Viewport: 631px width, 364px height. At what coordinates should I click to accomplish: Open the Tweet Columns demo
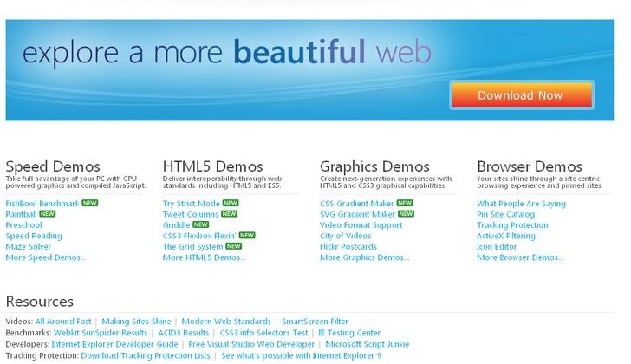(x=191, y=214)
